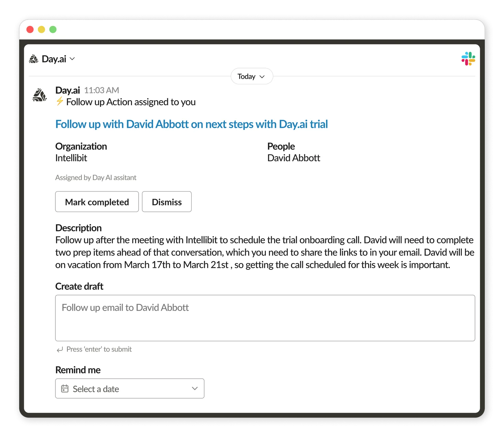
Task: Click the chevron in the date picker
Action: tap(195, 388)
